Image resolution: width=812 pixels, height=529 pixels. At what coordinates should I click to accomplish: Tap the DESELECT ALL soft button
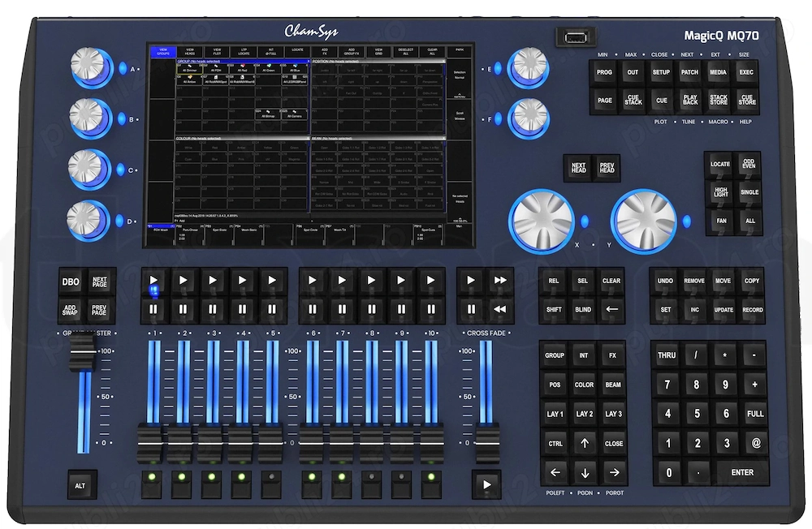coord(405,52)
